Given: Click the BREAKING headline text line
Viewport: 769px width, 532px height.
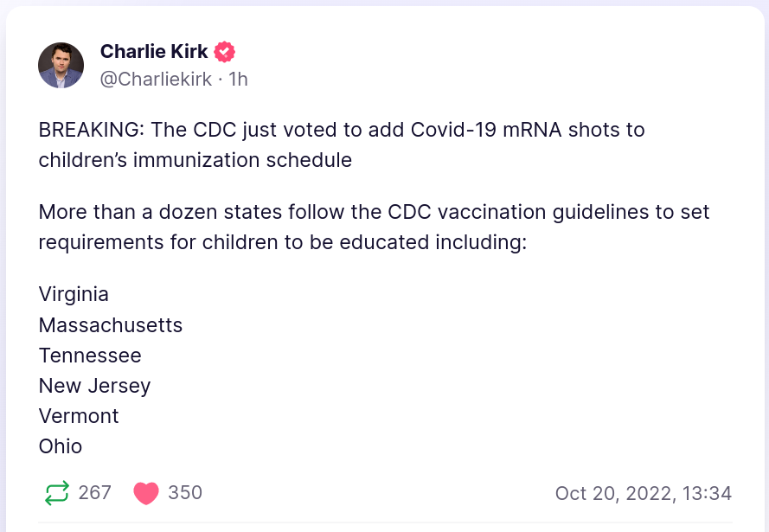Looking at the screenshot, I should tap(342, 130).
